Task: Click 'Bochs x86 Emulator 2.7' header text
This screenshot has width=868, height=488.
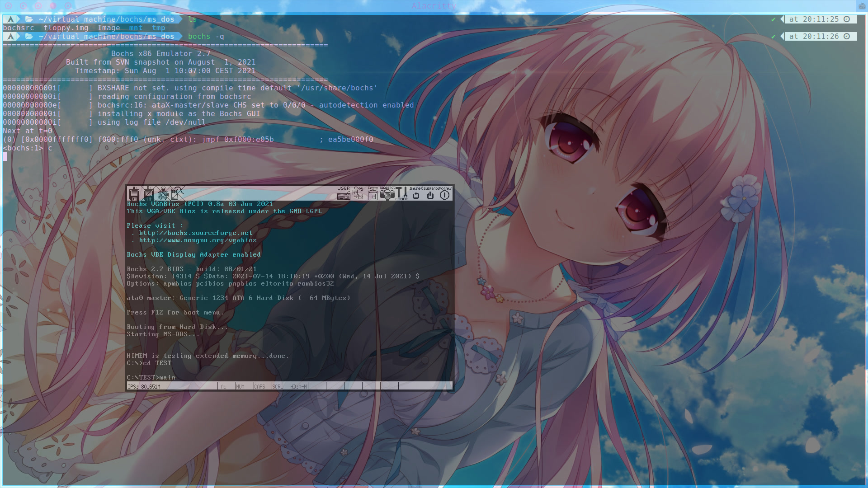Action: (160, 53)
